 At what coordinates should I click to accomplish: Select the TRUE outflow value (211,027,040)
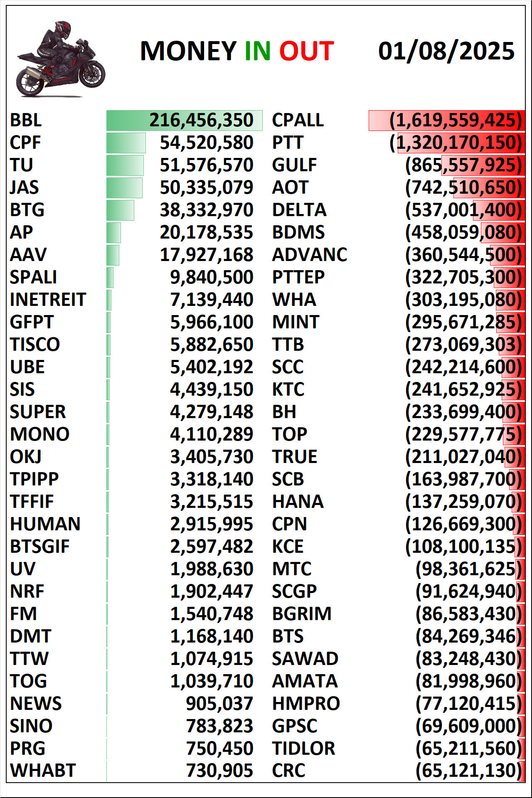[463, 457]
